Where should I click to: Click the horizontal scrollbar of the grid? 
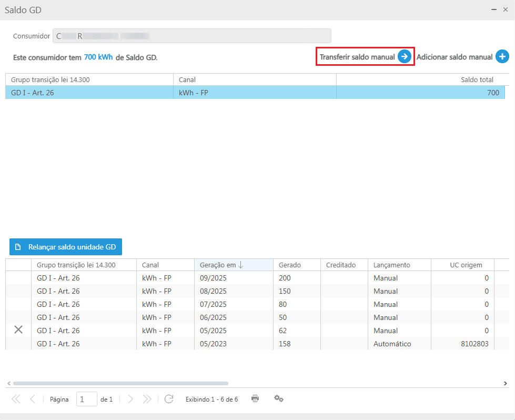121,384
